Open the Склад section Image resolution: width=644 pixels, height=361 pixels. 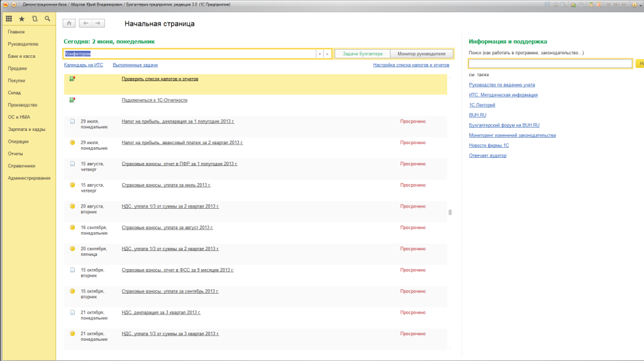tap(14, 93)
